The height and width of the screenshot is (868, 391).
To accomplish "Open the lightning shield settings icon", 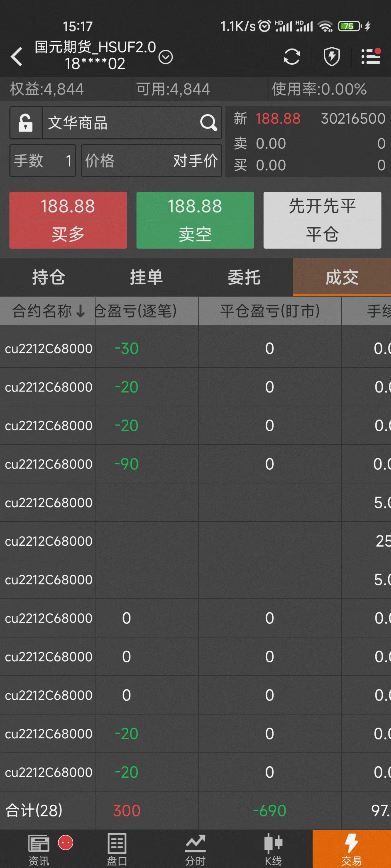I will click(x=332, y=56).
